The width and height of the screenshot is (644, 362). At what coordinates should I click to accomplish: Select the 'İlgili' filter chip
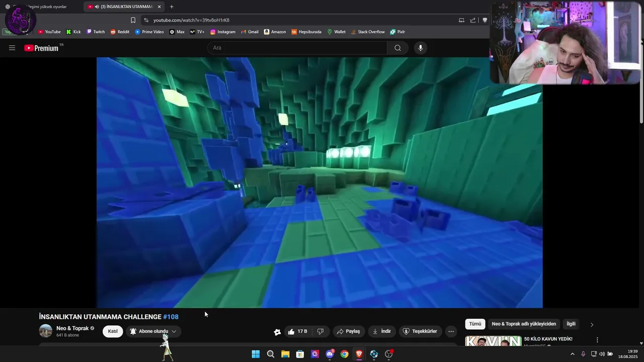coord(571,324)
